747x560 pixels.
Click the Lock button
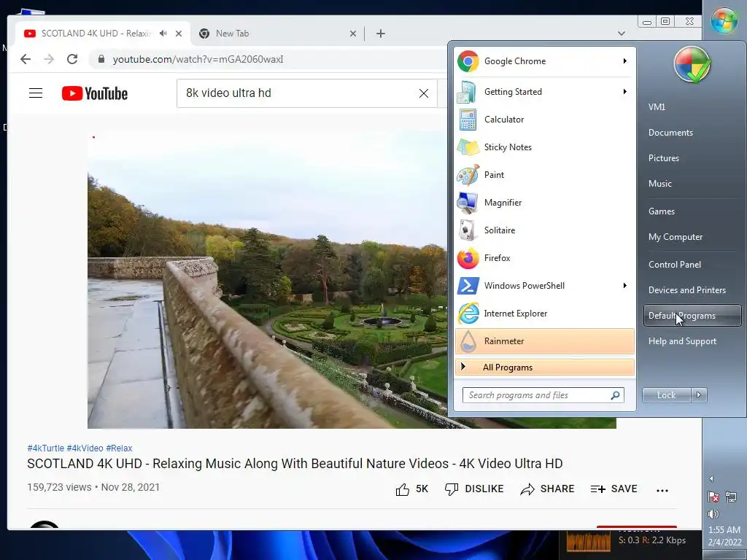(x=666, y=394)
